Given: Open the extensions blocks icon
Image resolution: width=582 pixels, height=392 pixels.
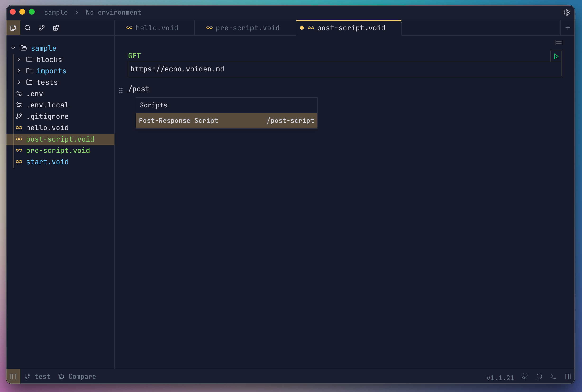Looking at the screenshot, I should (x=56, y=28).
